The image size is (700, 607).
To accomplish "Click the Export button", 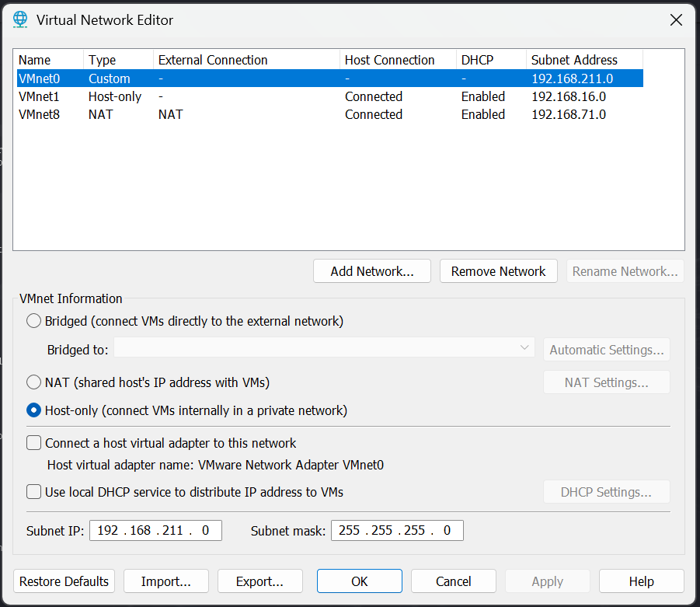I will click(259, 581).
